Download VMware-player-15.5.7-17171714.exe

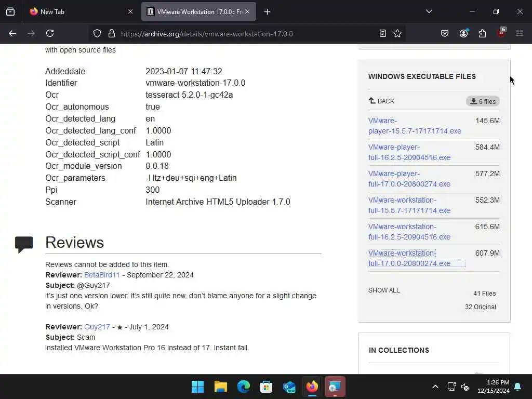point(415,126)
